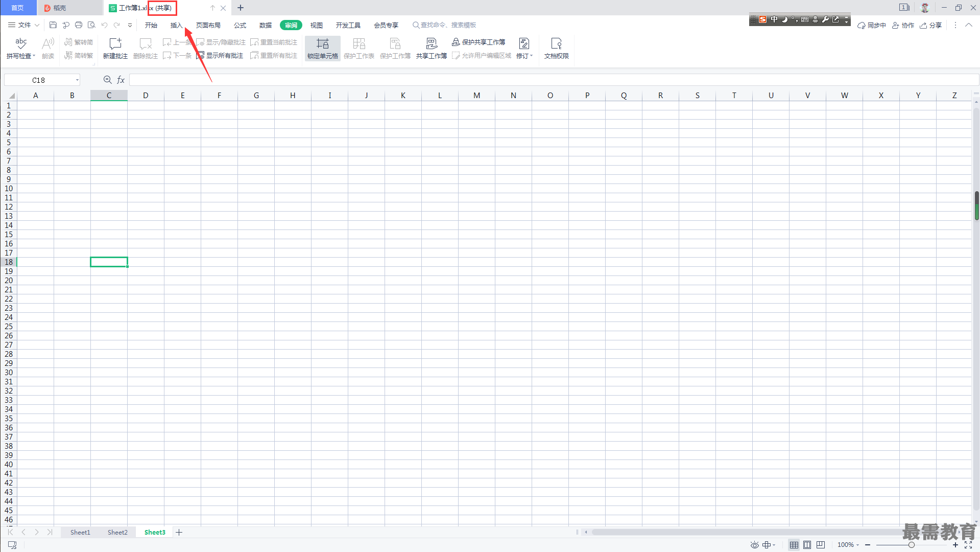Open a new document tab with plus
The width and height of the screenshot is (980, 552).
[x=241, y=8]
